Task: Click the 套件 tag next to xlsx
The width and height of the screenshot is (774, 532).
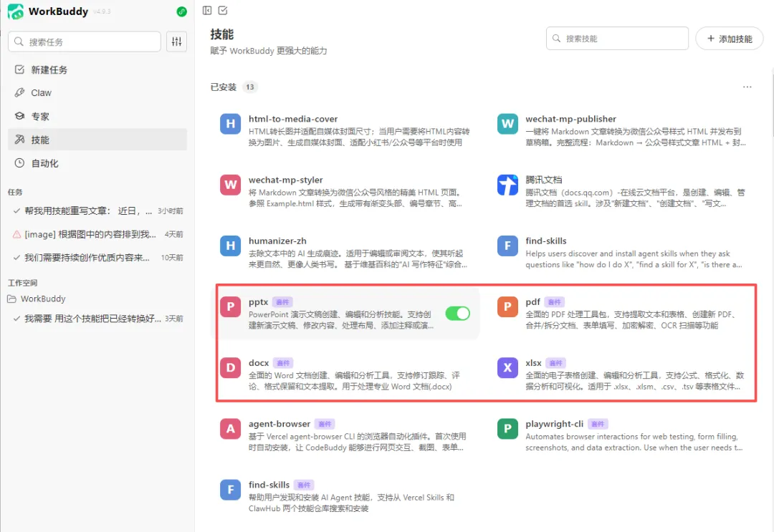Action: click(x=556, y=363)
